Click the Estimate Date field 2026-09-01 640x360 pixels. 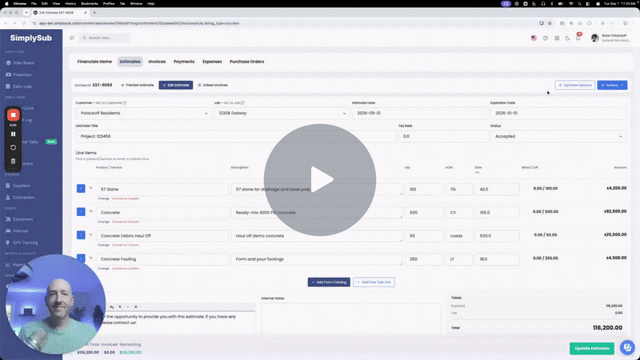[420, 113]
